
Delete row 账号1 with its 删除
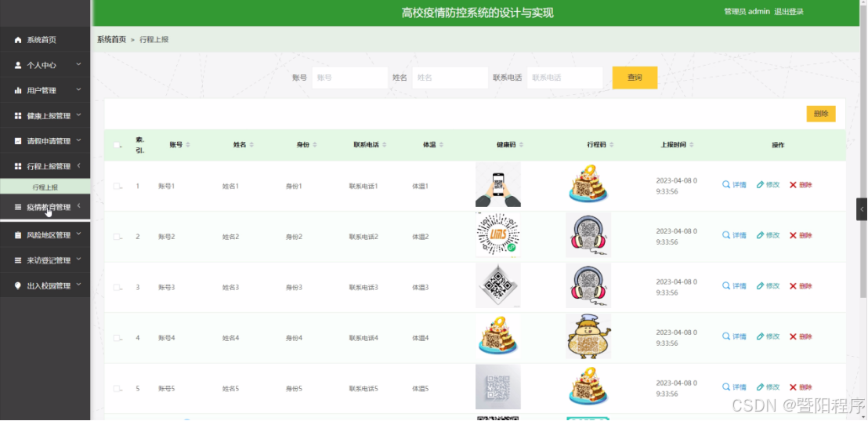click(x=801, y=185)
